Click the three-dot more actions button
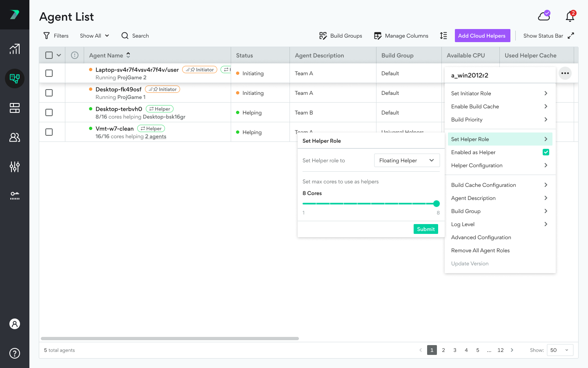The image size is (588, 368). [x=565, y=73]
